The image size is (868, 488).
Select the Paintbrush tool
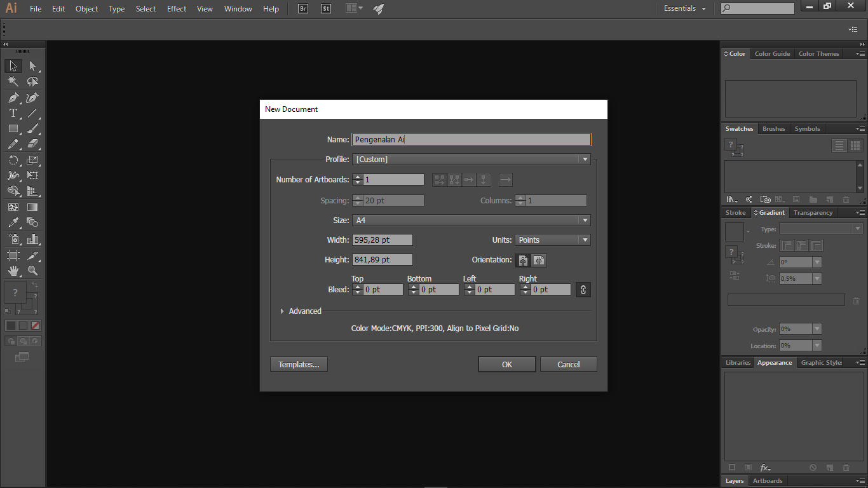[x=33, y=128]
